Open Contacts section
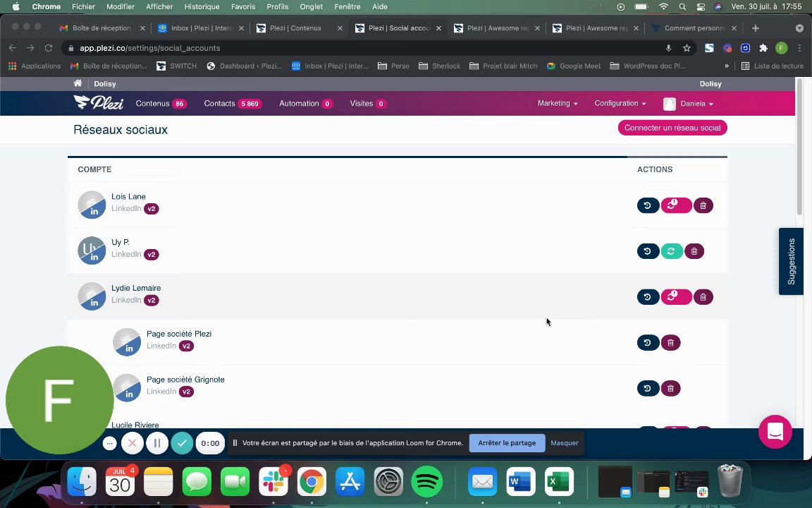Image resolution: width=812 pixels, height=508 pixels. click(x=233, y=104)
